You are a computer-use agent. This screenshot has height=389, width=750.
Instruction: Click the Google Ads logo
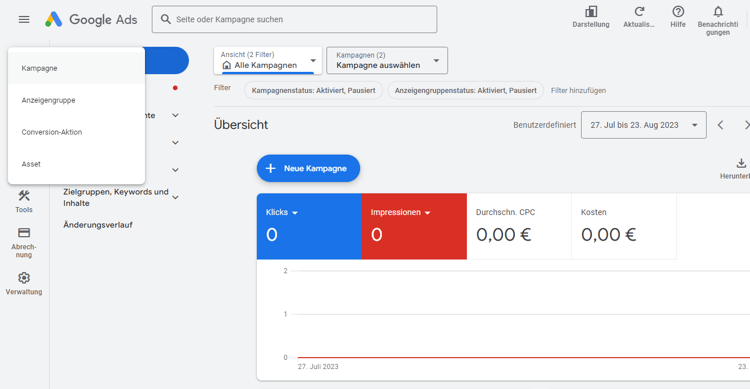(x=91, y=20)
